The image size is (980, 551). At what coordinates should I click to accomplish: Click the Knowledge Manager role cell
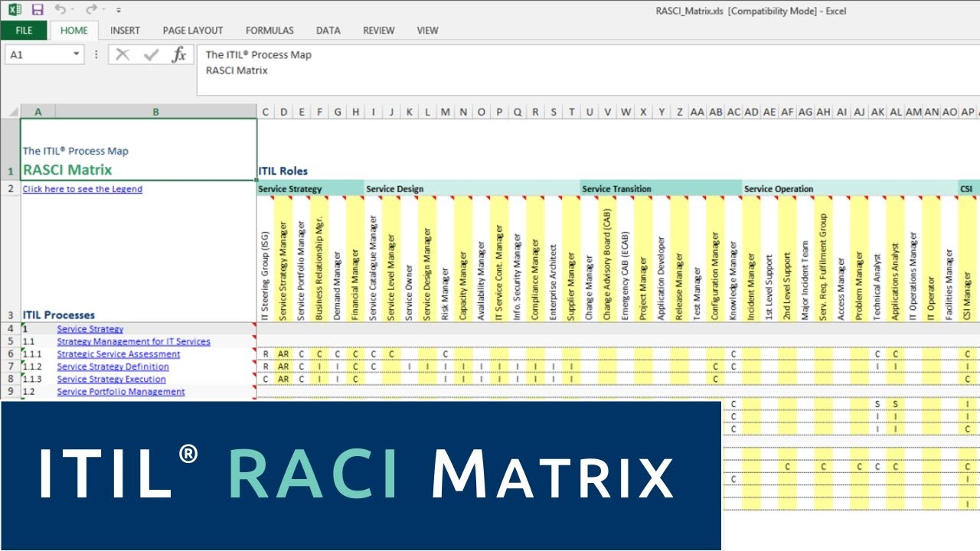click(733, 259)
